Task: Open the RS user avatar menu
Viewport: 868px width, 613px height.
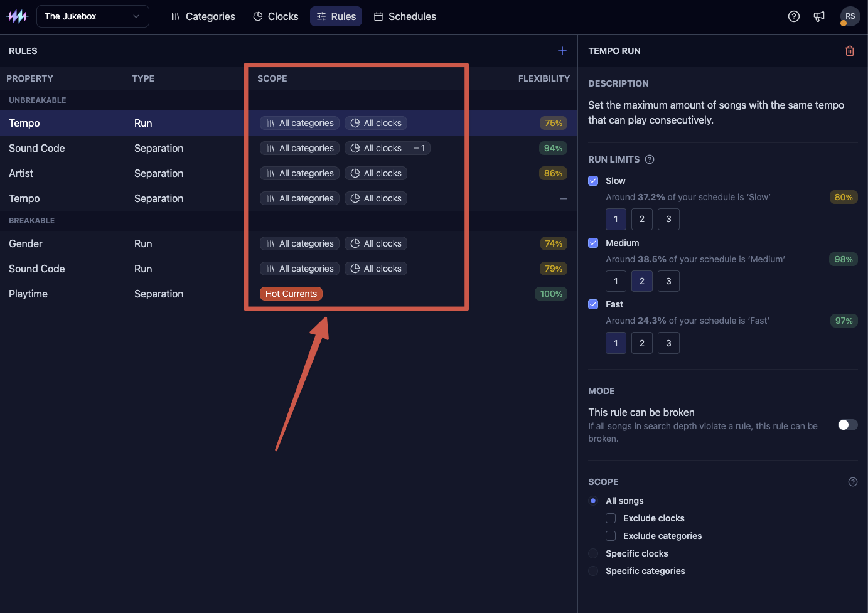Action: [850, 16]
